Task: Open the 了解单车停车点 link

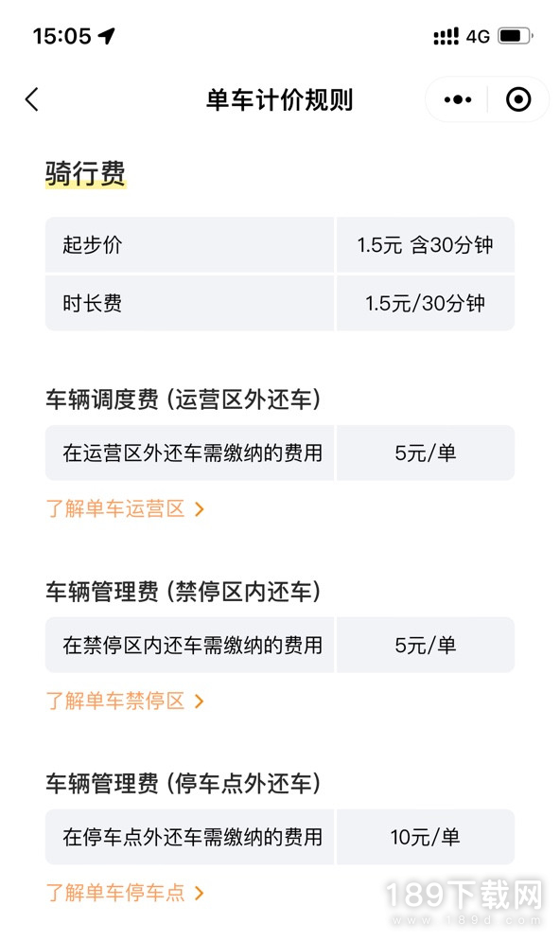Action: pyautogui.click(x=115, y=893)
